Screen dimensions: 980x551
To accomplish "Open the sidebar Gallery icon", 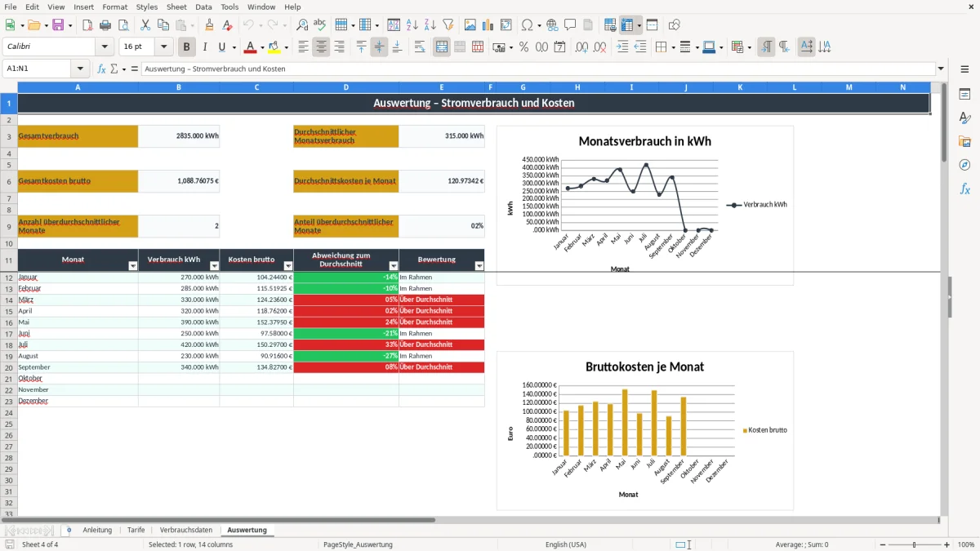I will [964, 141].
